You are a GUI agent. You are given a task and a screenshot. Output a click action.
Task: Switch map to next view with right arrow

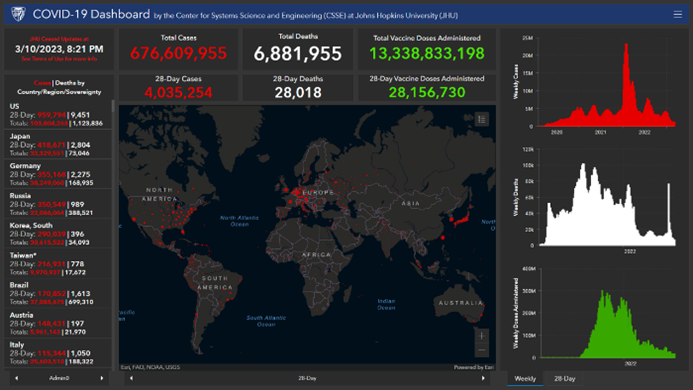pos(483,378)
